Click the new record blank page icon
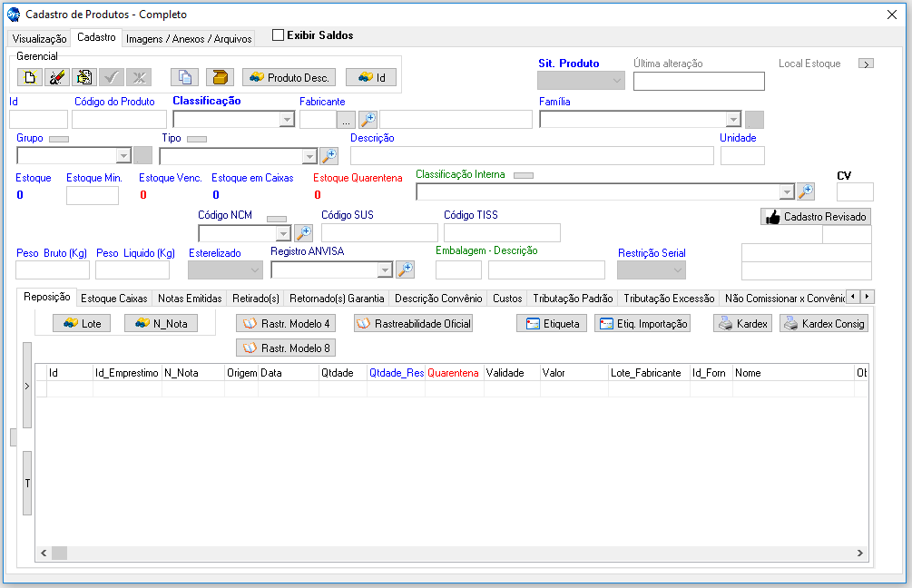 click(30, 78)
